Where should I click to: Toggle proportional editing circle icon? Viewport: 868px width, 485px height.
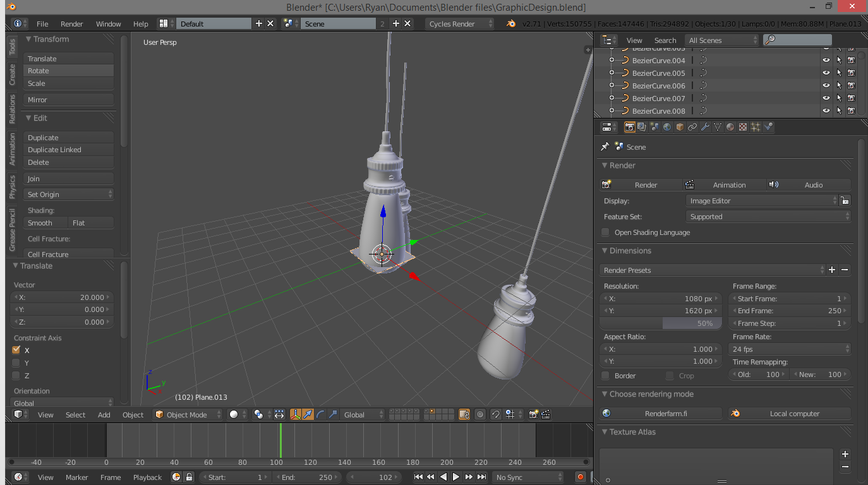click(x=480, y=414)
